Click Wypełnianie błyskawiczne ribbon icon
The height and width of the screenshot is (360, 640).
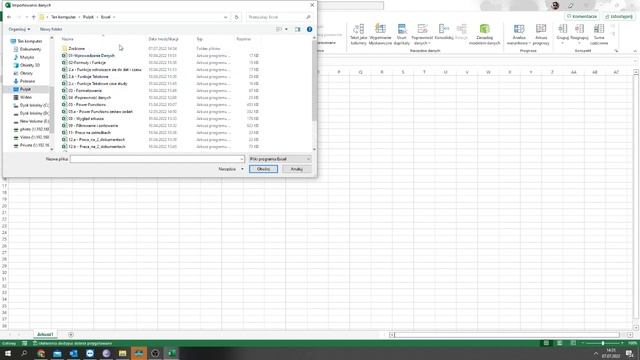click(x=380, y=34)
